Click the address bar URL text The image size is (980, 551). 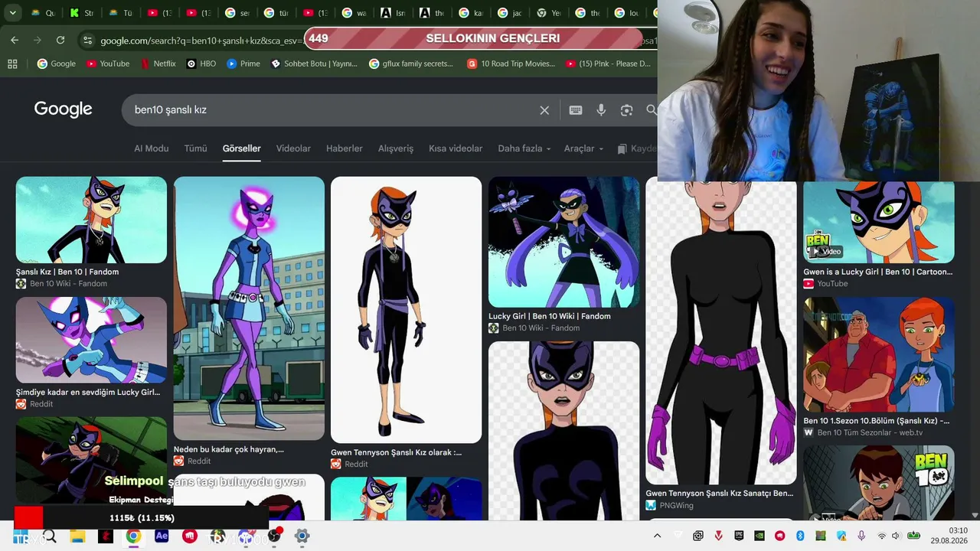click(201, 41)
